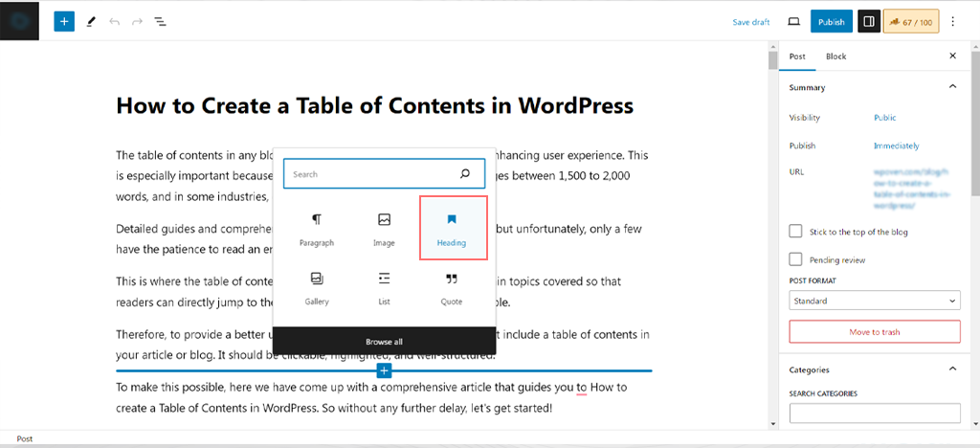The width and height of the screenshot is (980, 448).
Task: Click the editor scrollbar up arrow
Action: click(773, 46)
